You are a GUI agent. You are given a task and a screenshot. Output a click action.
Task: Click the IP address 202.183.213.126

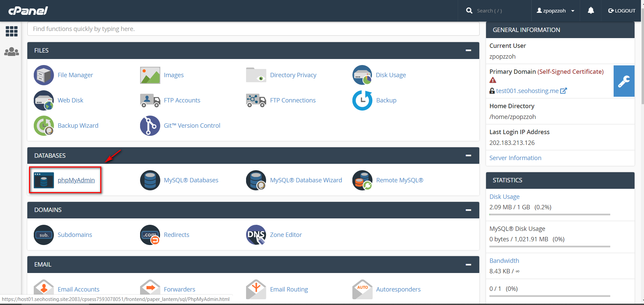512,143
